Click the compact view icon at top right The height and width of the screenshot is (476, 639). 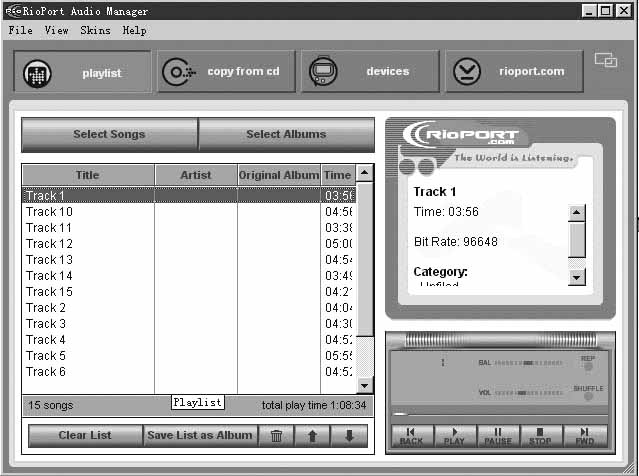point(605,61)
